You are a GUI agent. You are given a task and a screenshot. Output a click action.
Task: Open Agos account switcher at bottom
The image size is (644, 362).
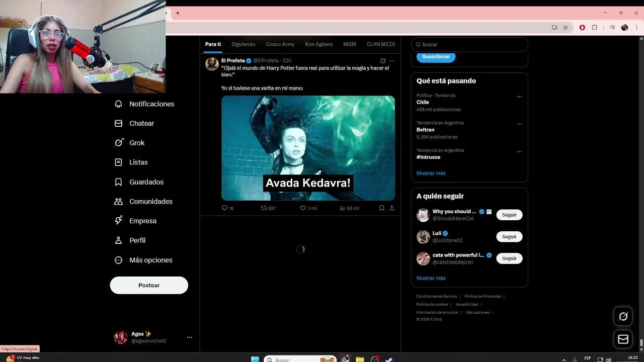(153, 337)
